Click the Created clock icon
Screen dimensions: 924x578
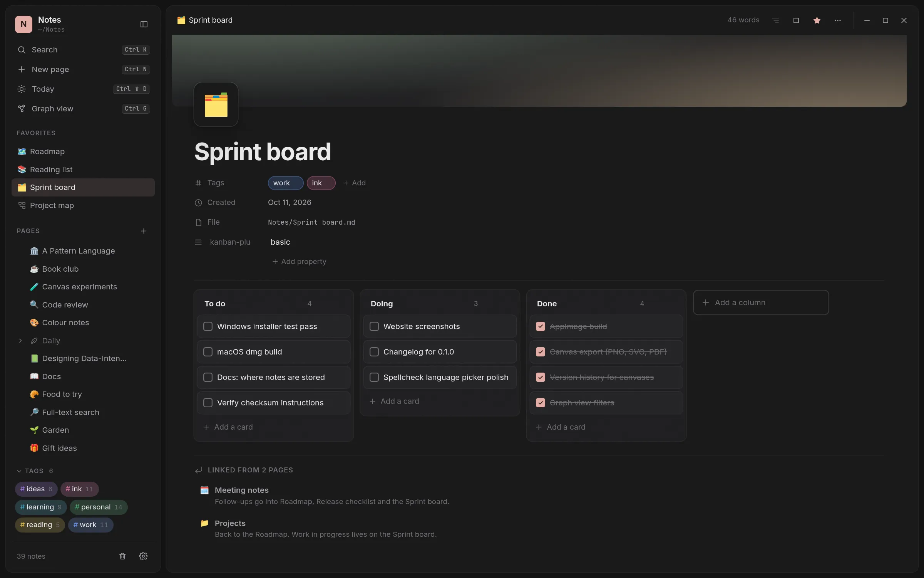[198, 203]
